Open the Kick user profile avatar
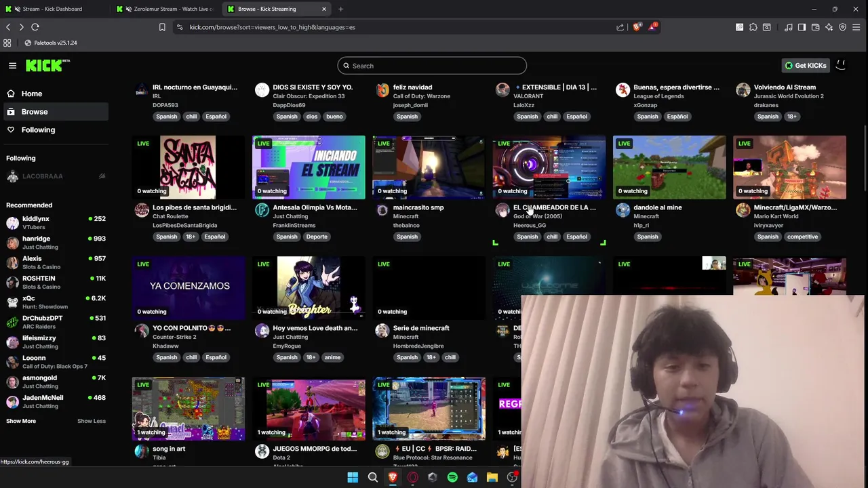This screenshot has width=868, height=488. point(841,65)
